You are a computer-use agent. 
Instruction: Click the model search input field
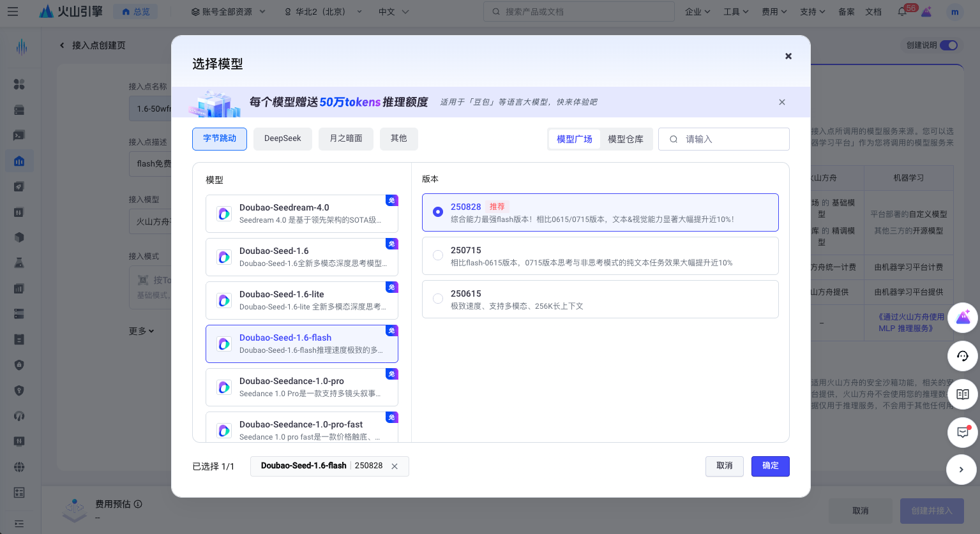click(x=724, y=139)
